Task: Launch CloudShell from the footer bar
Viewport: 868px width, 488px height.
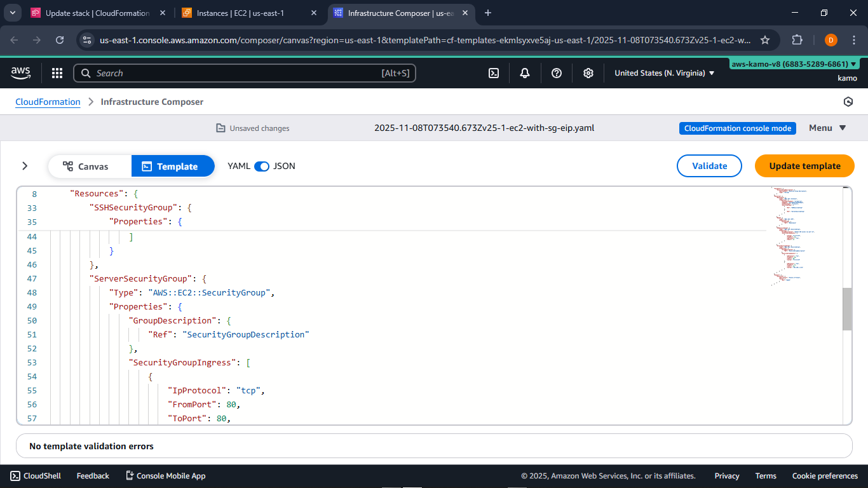Action: 35,475
